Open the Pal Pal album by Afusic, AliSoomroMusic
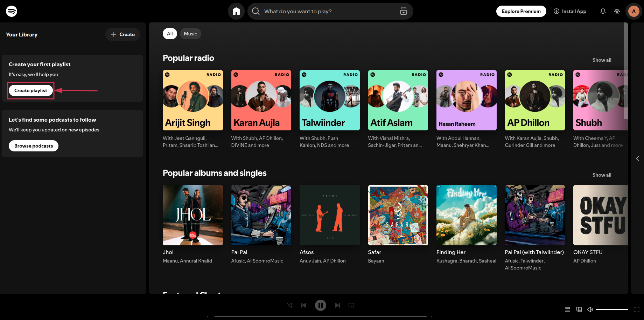The width and height of the screenshot is (644, 320). pyautogui.click(x=261, y=215)
